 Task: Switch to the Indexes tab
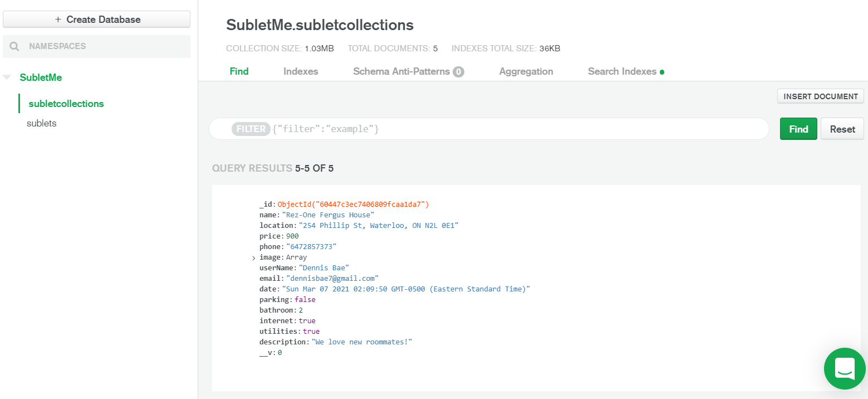pyautogui.click(x=301, y=71)
